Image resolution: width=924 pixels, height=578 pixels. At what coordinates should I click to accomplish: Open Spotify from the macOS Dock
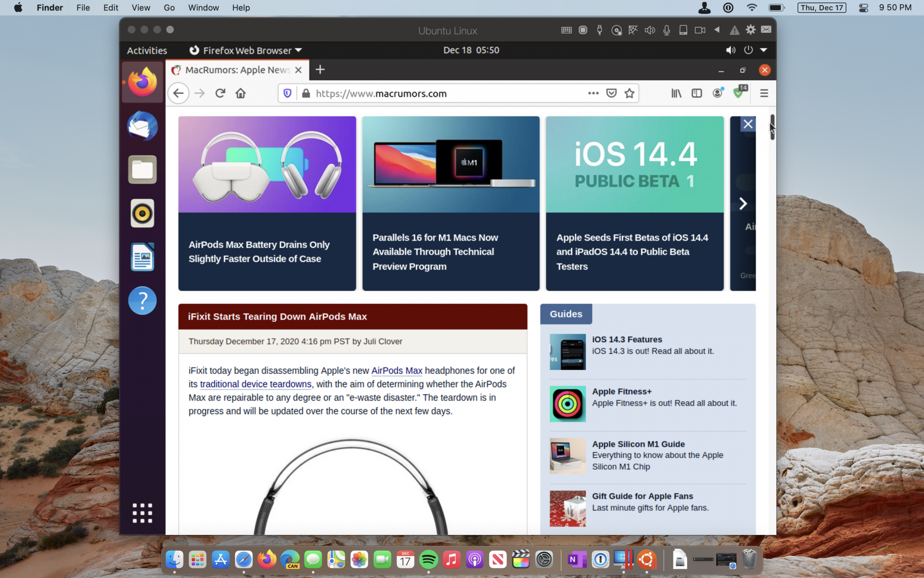coord(428,560)
